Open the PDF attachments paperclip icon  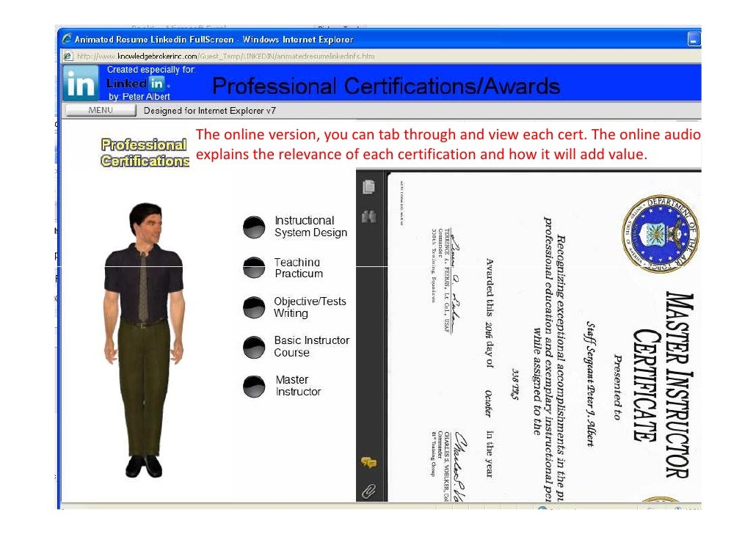click(369, 491)
